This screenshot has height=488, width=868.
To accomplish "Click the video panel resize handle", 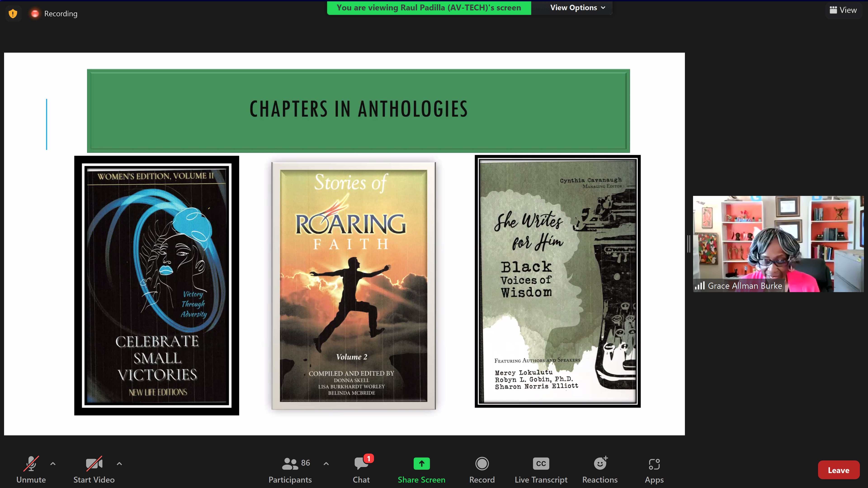I will pos(689,244).
